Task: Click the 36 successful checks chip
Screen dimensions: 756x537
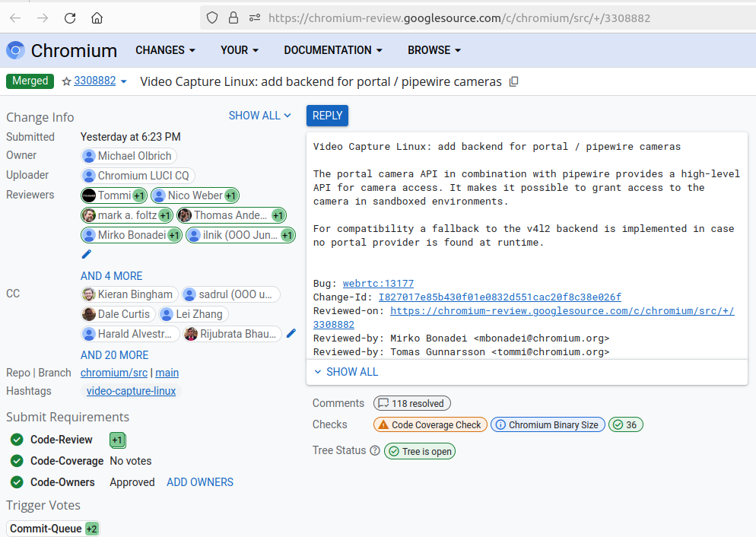Action: [x=625, y=424]
